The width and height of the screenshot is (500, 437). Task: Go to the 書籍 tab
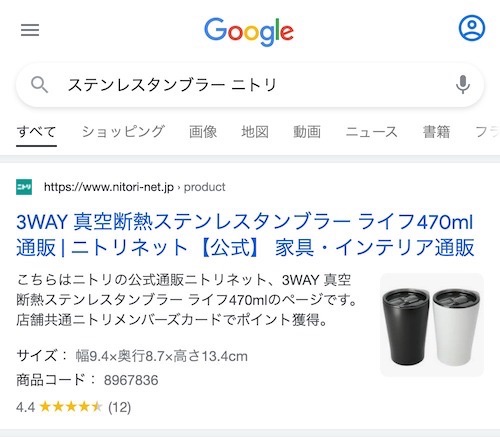pyautogui.click(x=436, y=132)
